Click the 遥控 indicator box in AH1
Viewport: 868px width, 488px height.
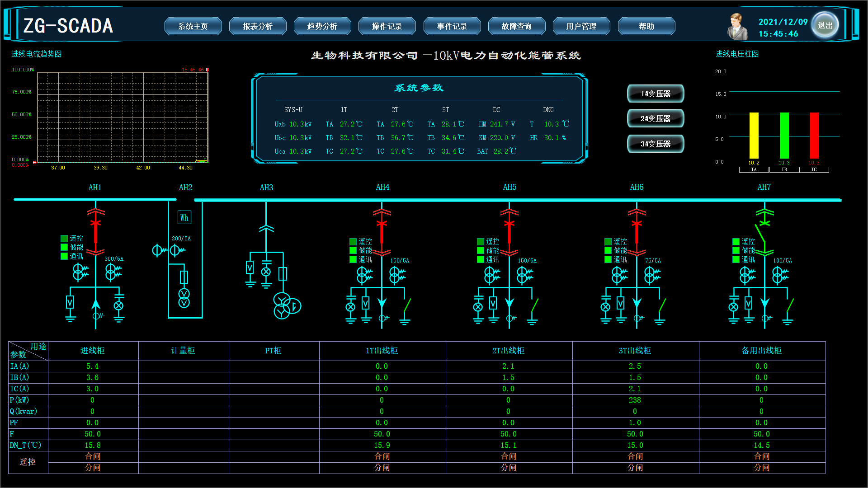point(64,239)
